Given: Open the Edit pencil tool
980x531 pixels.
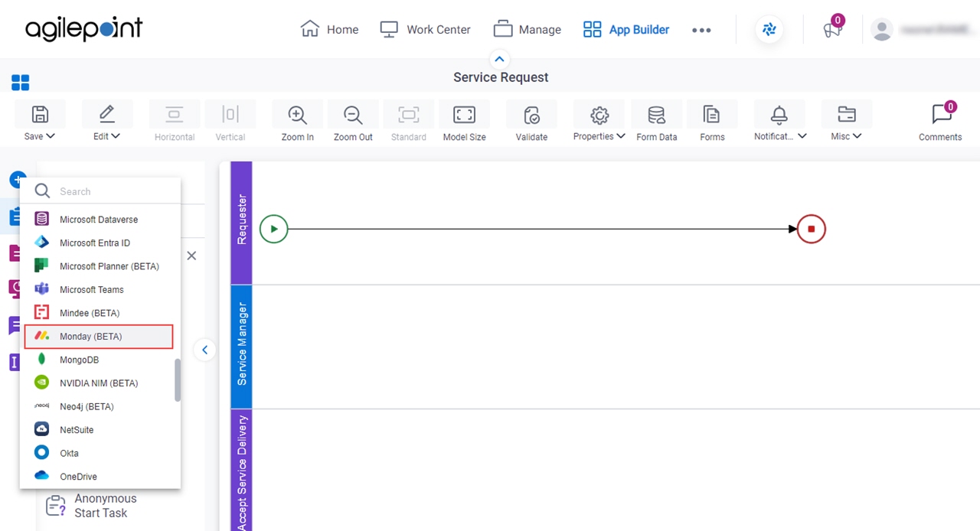Looking at the screenshot, I should pyautogui.click(x=107, y=115).
